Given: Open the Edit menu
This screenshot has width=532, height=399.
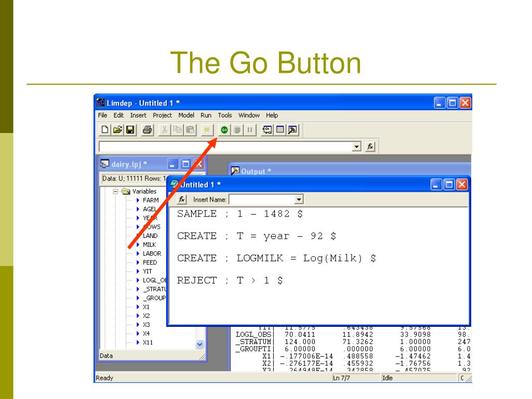Looking at the screenshot, I should 118,115.
